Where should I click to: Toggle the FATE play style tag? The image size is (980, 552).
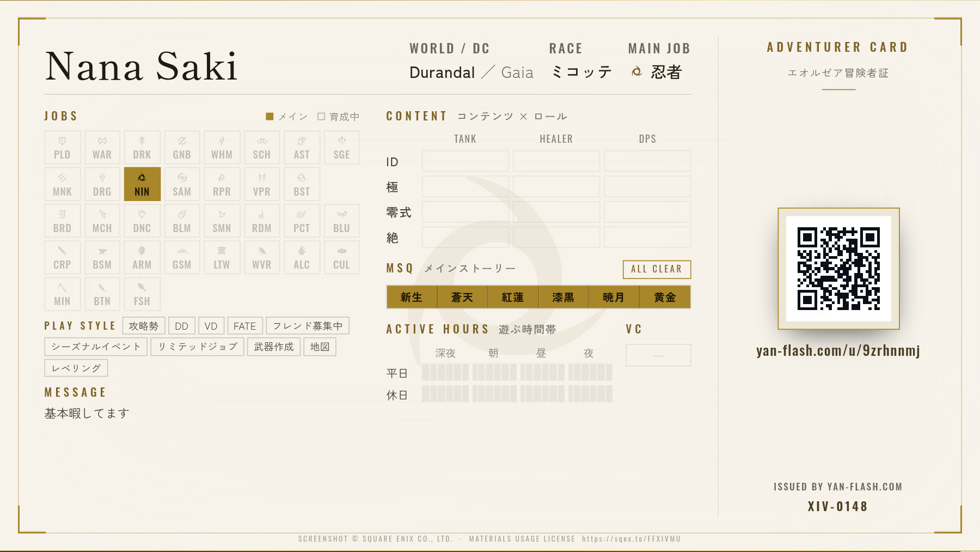coord(245,326)
